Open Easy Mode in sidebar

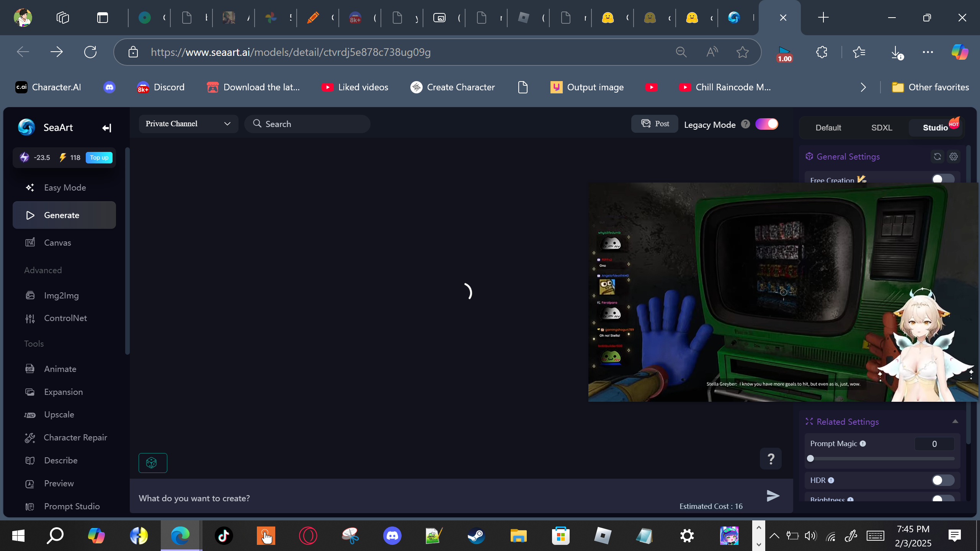coord(64,187)
